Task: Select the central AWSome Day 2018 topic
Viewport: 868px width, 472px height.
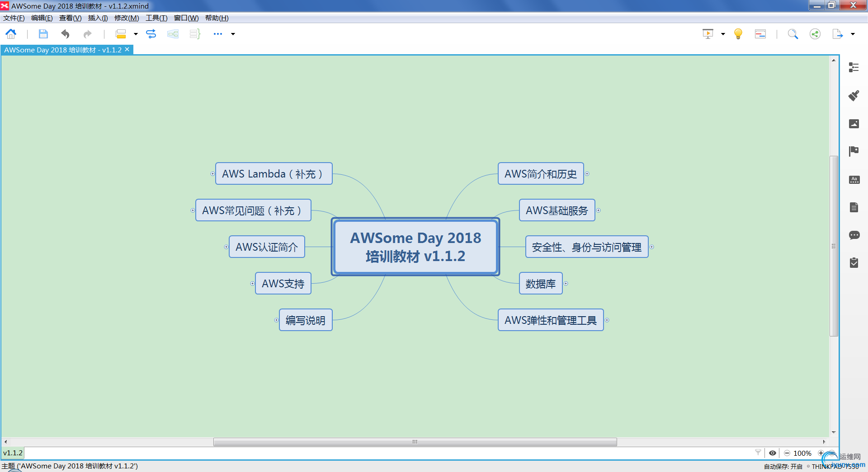Action: 415,247
